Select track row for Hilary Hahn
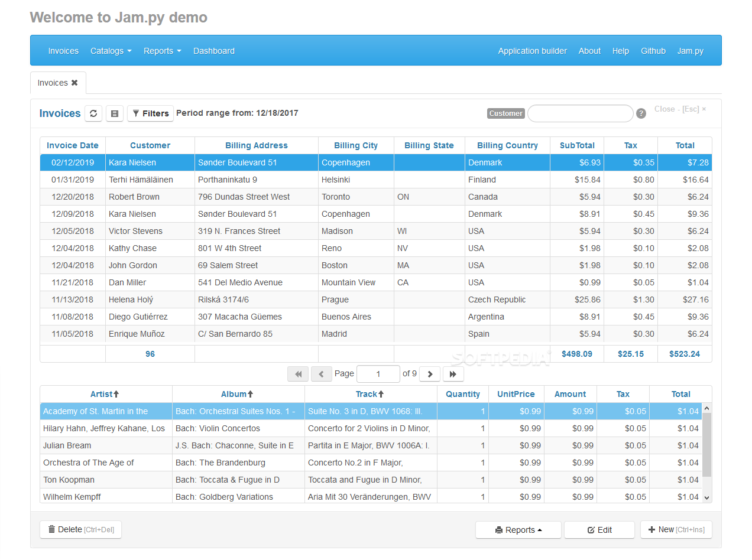The width and height of the screenshot is (752, 560). [371, 428]
